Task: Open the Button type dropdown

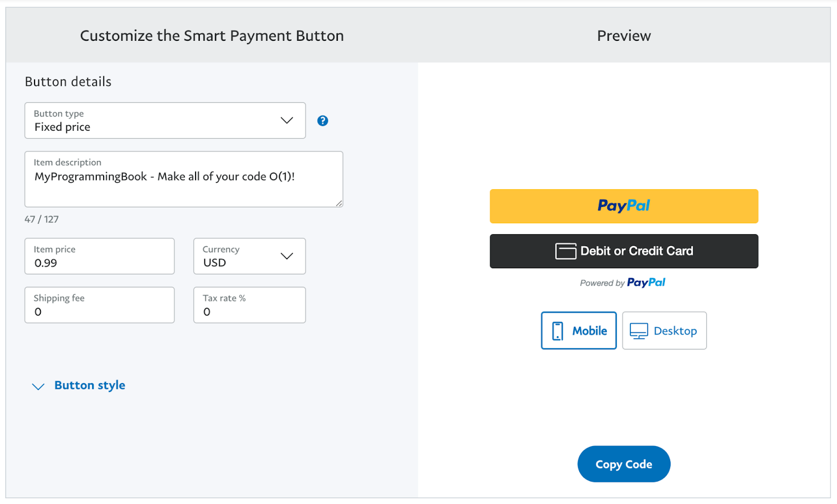Action: 165,121
